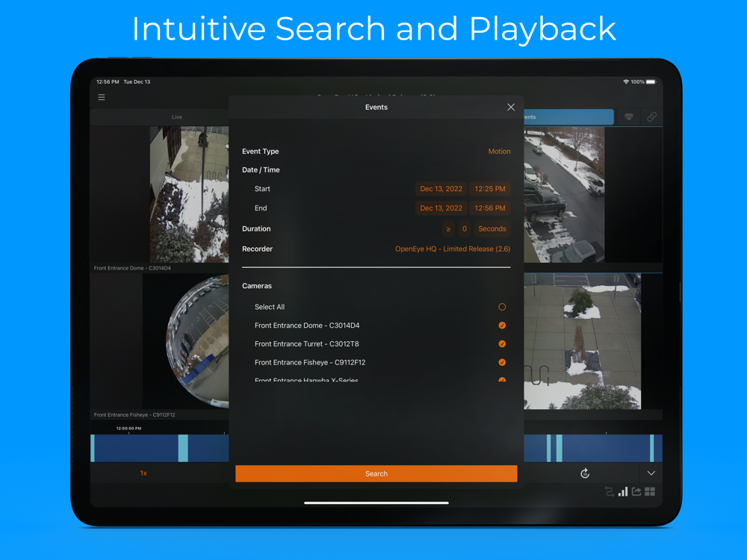Change the 1x playback speed
The width and height of the screenshot is (747, 560).
click(143, 473)
